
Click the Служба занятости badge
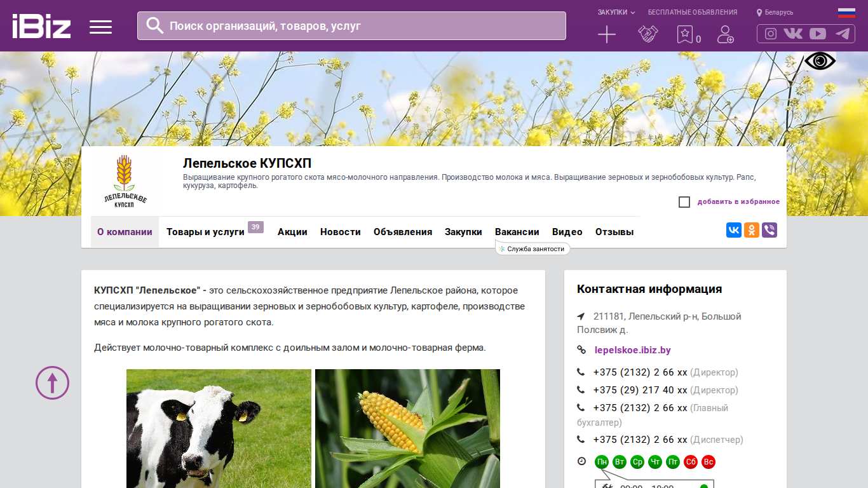click(x=532, y=249)
